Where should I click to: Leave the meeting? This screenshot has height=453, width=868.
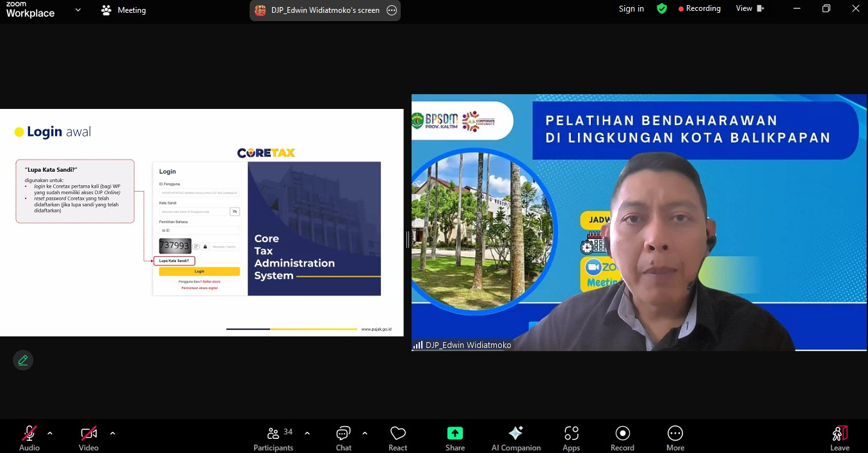[840, 438]
